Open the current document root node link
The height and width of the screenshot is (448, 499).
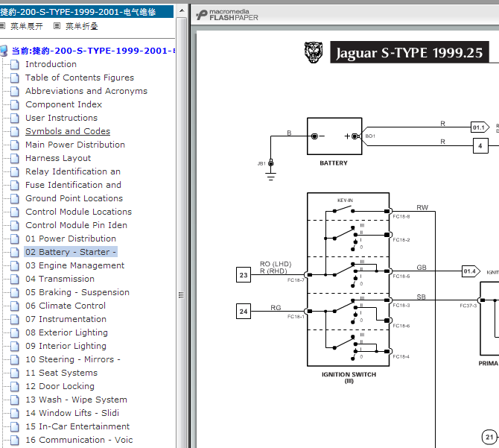click(x=93, y=51)
